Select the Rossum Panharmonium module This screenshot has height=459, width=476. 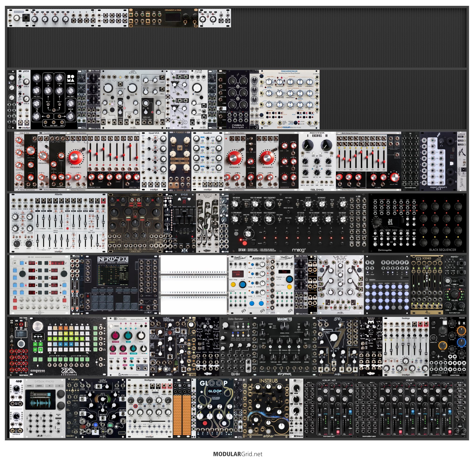tap(289, 100)
